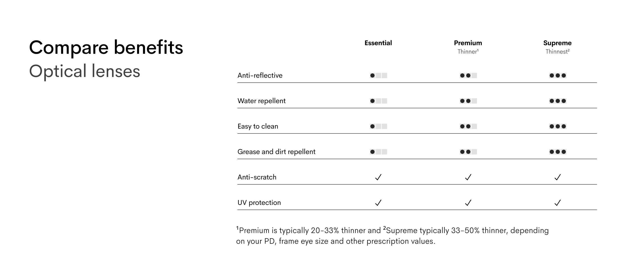The height and width of the screenshot is (278, 644).
Task: Select the Premium Water repellent rating dots
Action: click(x=468, y=101)
